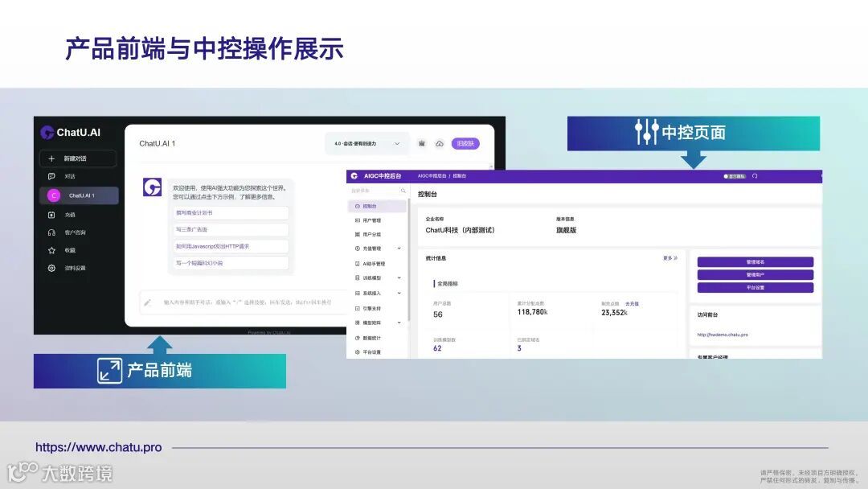
Task: Click the admin sidebar vertical scrollbar
Action: pyautogui.click(x=409, y=261)
